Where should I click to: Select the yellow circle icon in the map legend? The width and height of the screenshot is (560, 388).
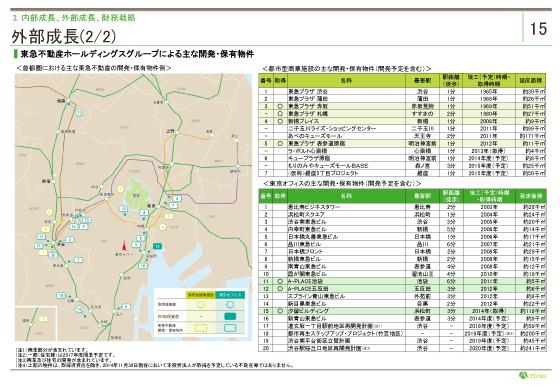pyautogui.click(x=201, y=305)
